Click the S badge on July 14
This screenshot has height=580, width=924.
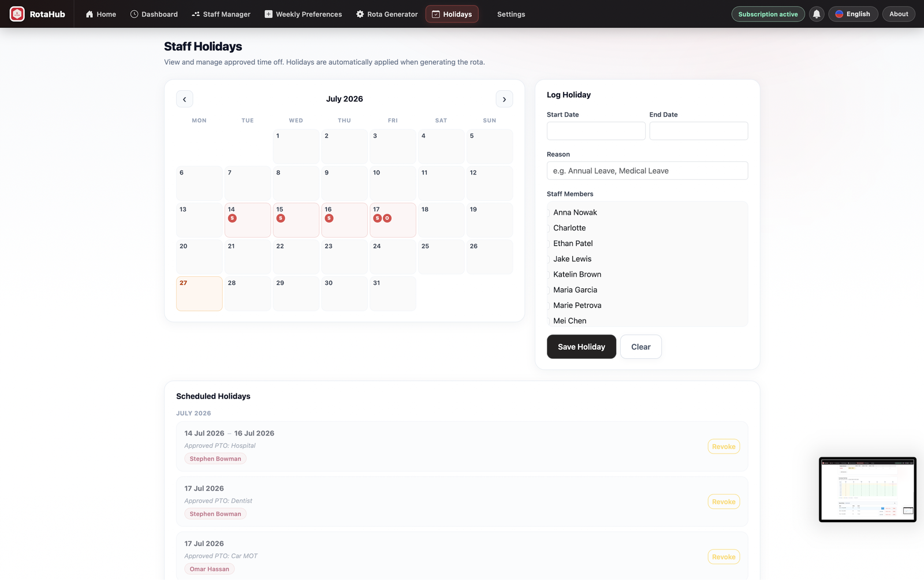[232, 218]
